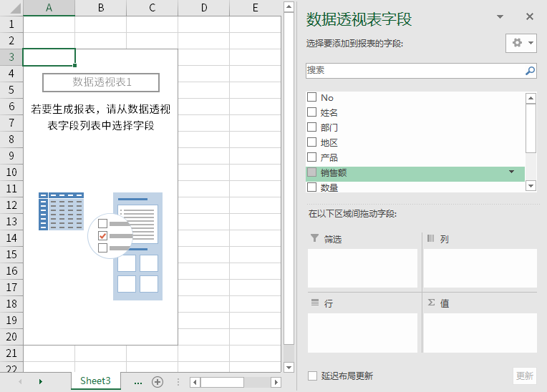Expand the task pane options dropdown arrow
Image resolution: width=547 pixels, height=392 pixels.
pos(500,17)
